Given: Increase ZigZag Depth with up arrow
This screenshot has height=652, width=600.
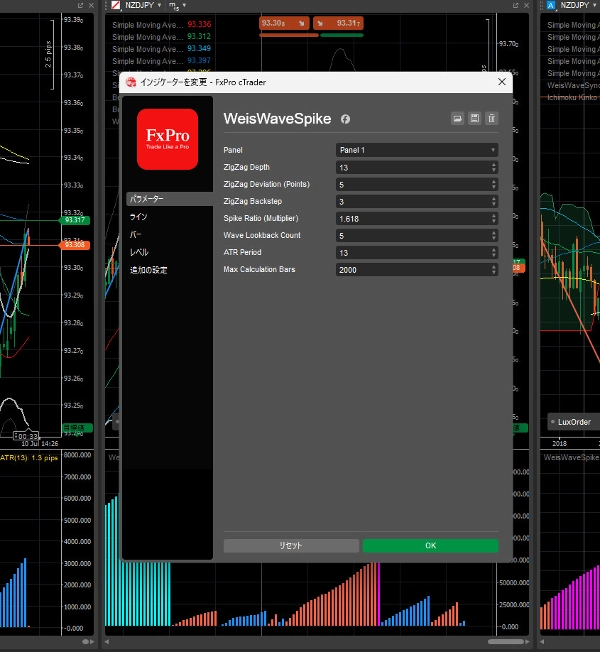Looking at the screenshot, I should click(494, 165).
